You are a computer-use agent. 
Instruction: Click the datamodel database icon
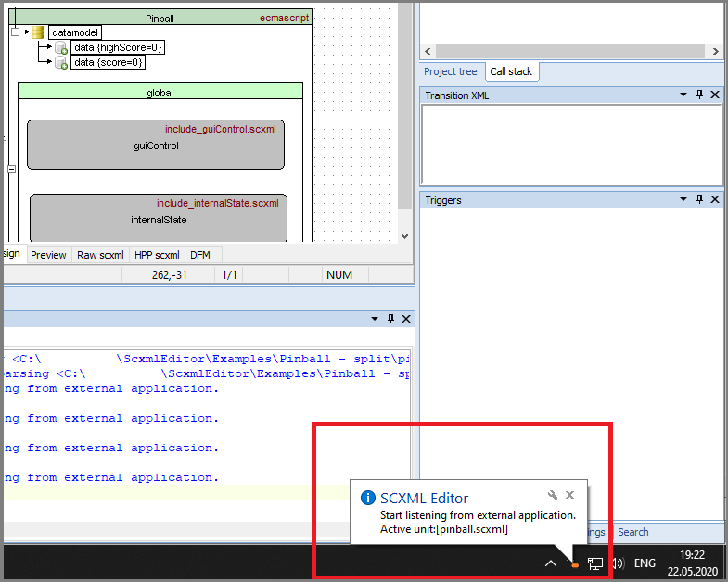[38, 32]
